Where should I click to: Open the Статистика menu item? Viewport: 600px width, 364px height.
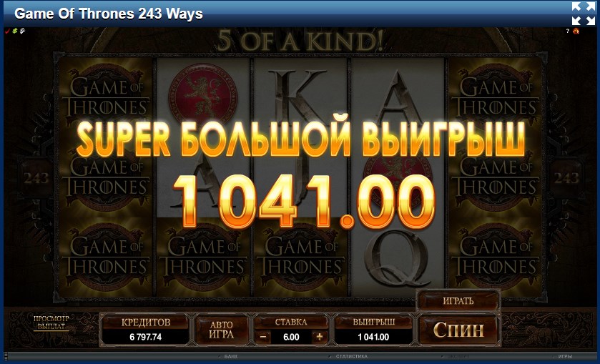pos(351,356)
